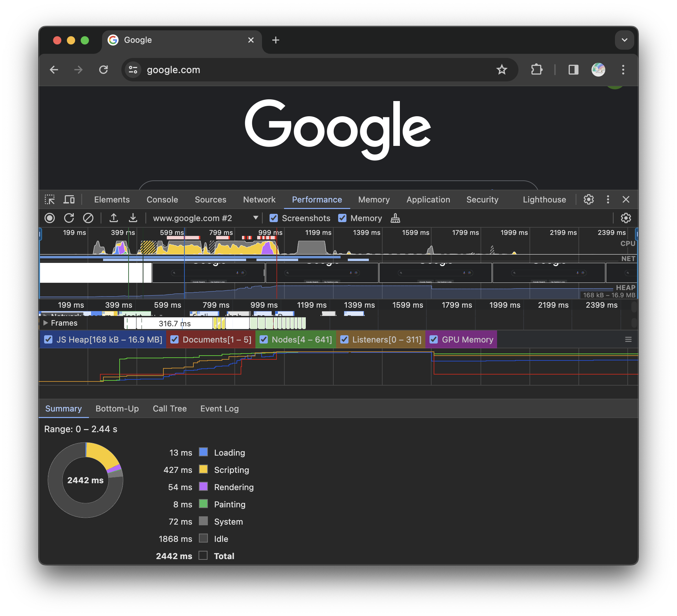Open capture settings gear in Performance toolbar
The height and width of the screenshot is (616, 677).
pos(626,218)
